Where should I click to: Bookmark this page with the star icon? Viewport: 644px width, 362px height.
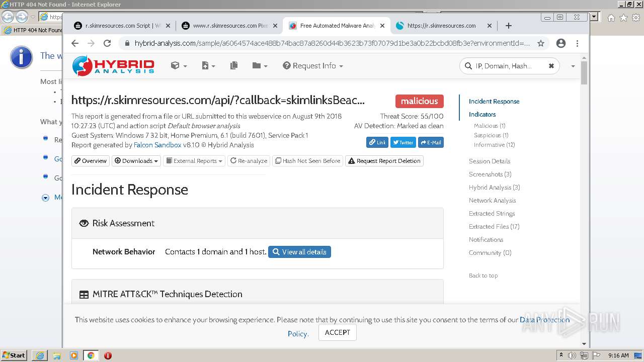pyautogui.click(x=541, y=43)
